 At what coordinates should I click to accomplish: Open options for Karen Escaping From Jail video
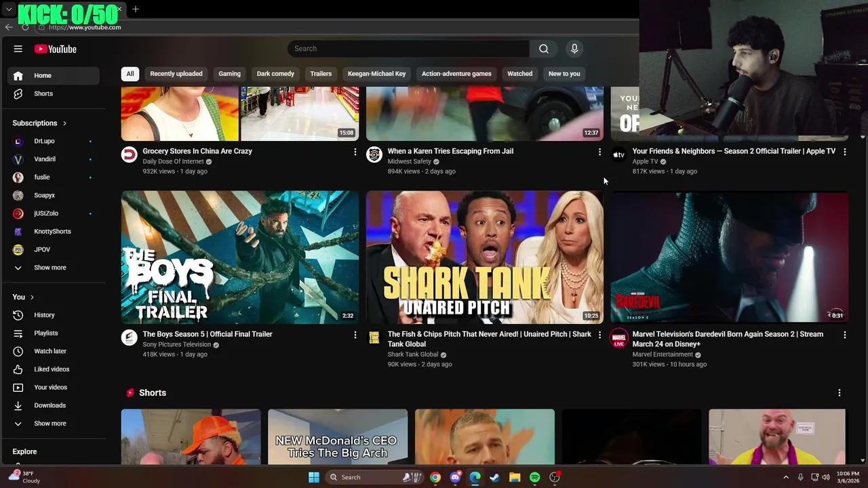point(599,152)
